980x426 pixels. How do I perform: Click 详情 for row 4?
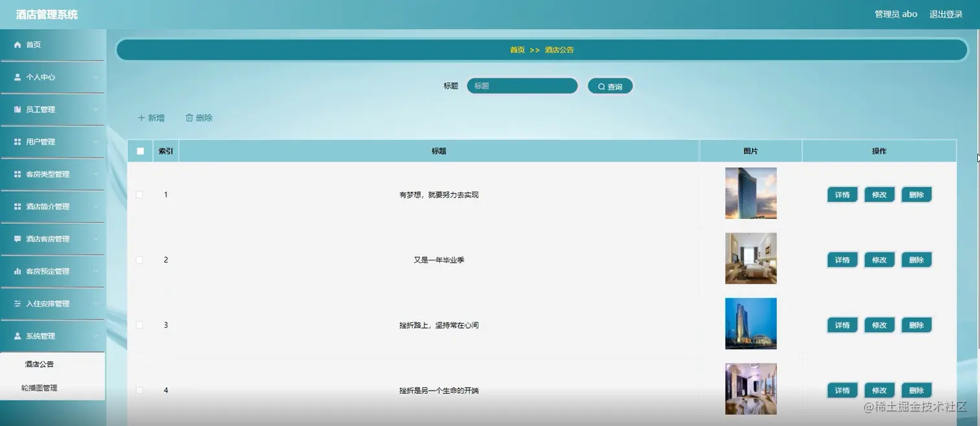tap(842, 390)
